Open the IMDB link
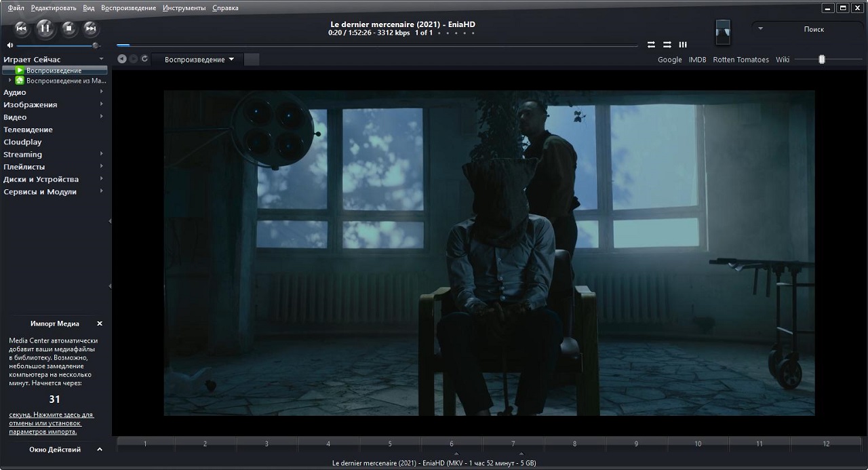 tap(697, 60)
